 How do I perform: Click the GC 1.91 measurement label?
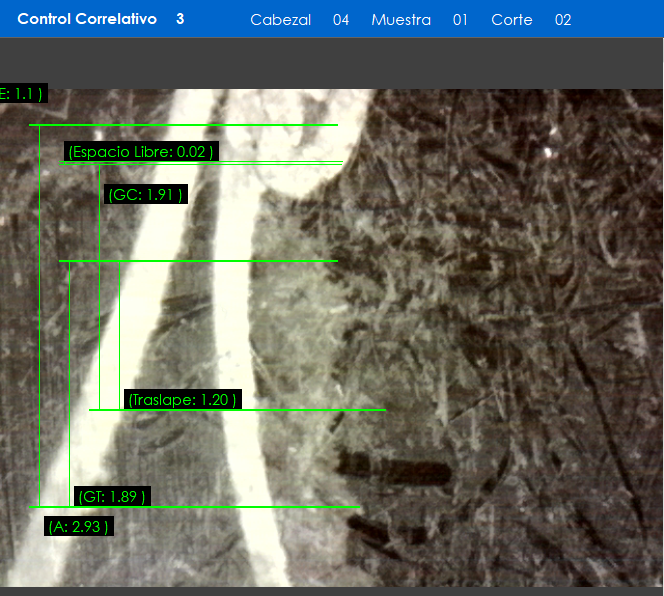(146, 195)
